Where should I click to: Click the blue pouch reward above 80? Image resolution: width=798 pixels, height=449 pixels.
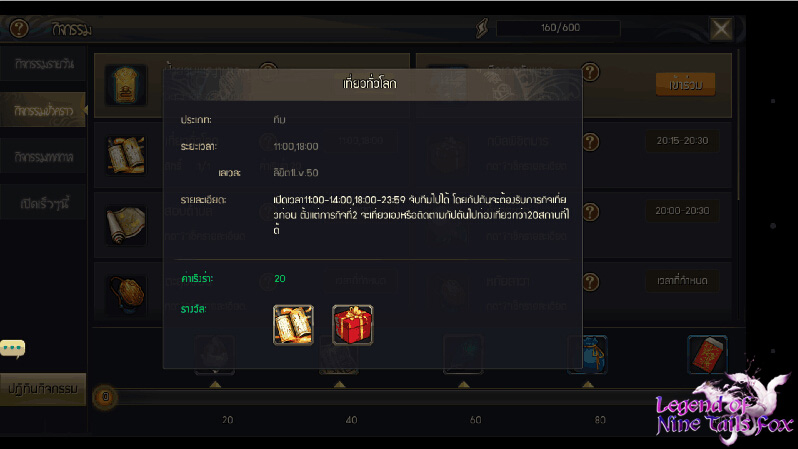coord(589,354)
